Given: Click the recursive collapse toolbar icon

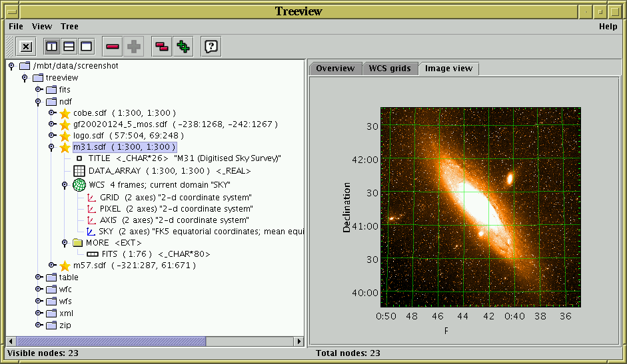Looking at the screenshot, I should point(162,47).
